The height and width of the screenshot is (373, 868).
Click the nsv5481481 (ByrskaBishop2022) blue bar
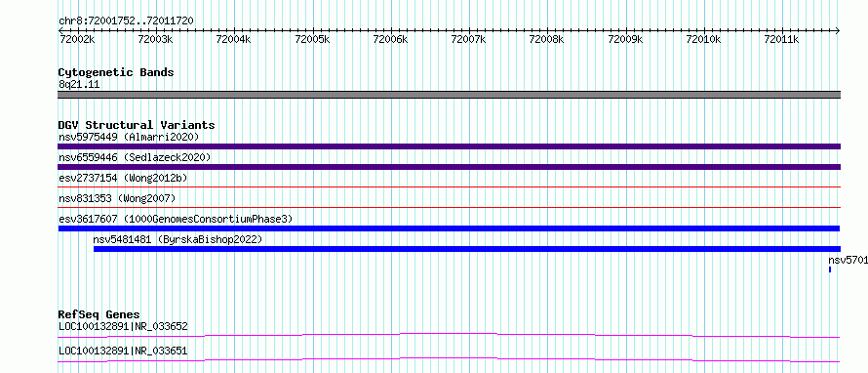(x=467, y=249)
